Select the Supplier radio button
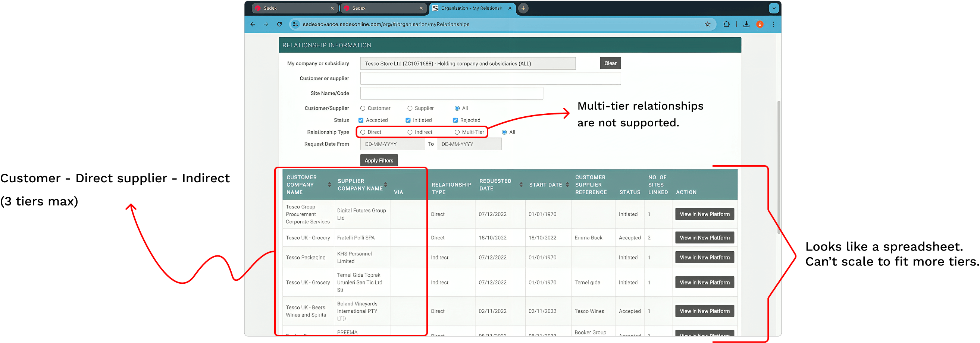The height and width of the screenshot is (343, 980). 410,108
